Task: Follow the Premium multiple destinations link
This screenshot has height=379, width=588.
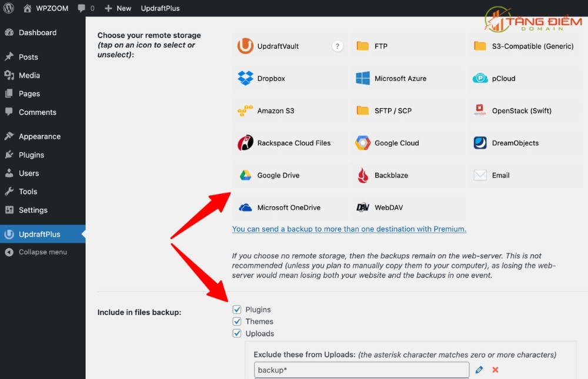Action: click(349, 229)
